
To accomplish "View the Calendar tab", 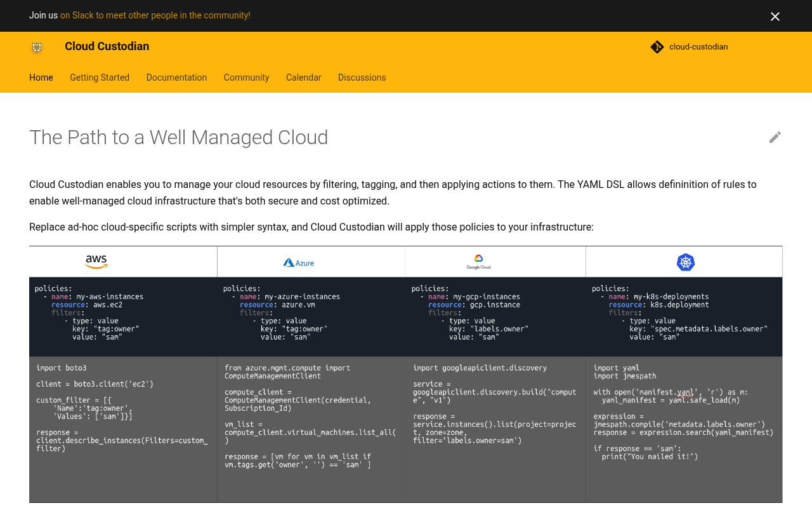I will coord(303,77).
